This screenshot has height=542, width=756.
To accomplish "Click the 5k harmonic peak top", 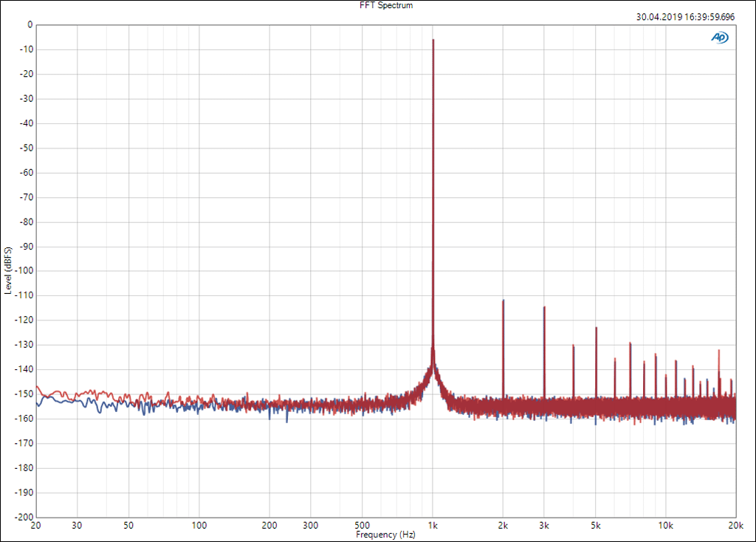I will pyautogui.click(x=596, y=328).
